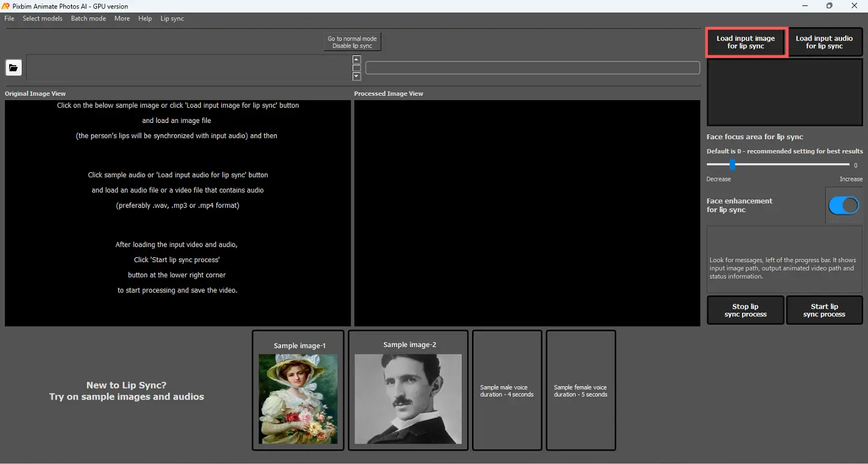Restore down the Pixbim window
The height and width of the screenshot is (464, 868).
(830, 6)
